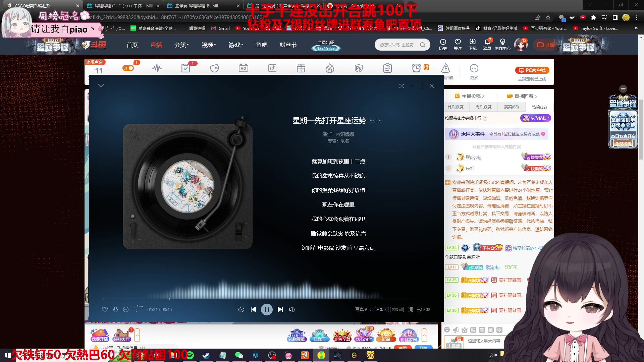This screenshot has width=644, height=362.
Task: Open the flame popularity icon
Action: tap(330, 68)
